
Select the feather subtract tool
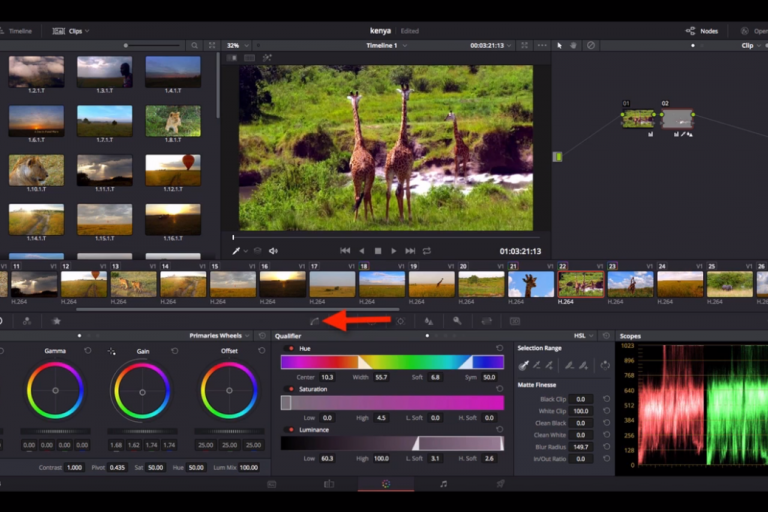pos(569,365)
